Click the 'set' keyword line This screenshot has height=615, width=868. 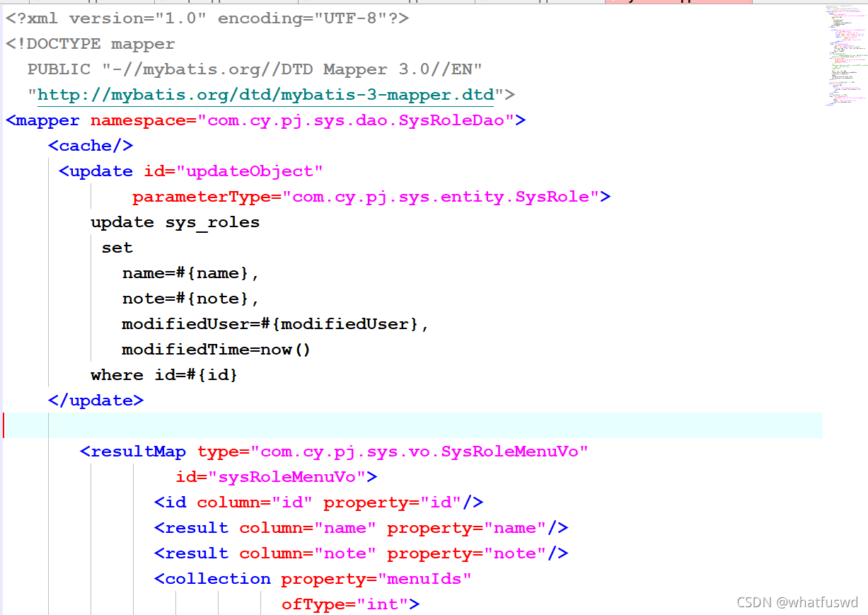(x=117, y=248)
